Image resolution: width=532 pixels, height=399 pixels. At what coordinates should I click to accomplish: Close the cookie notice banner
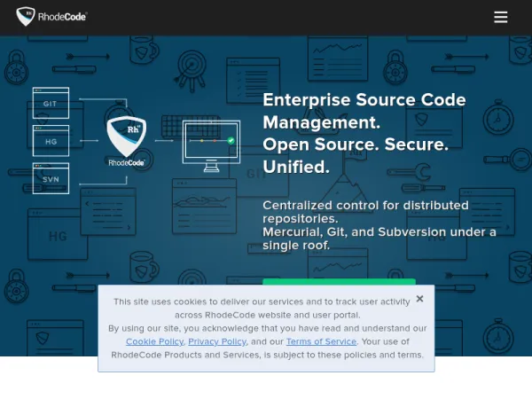pos(419,299)
